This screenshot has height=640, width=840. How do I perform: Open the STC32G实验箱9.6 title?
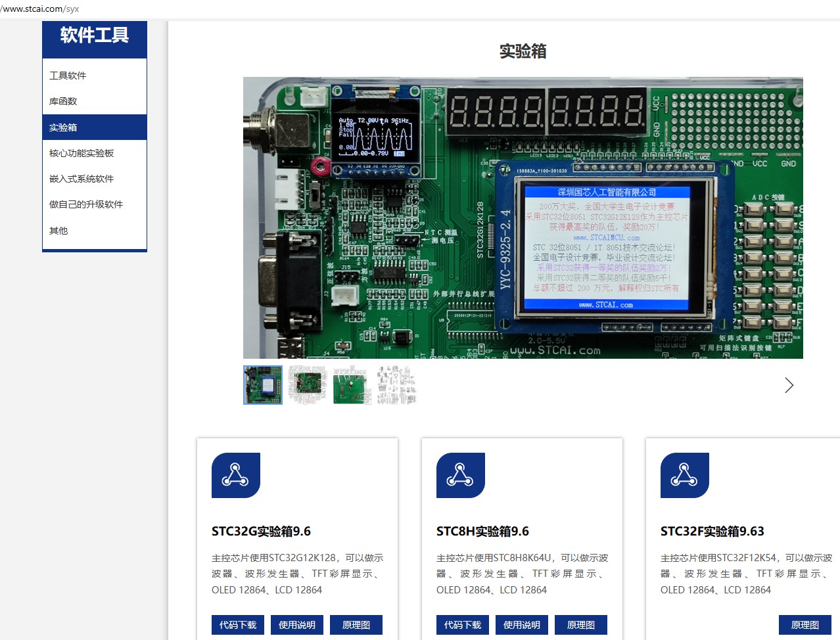(261, 532)
